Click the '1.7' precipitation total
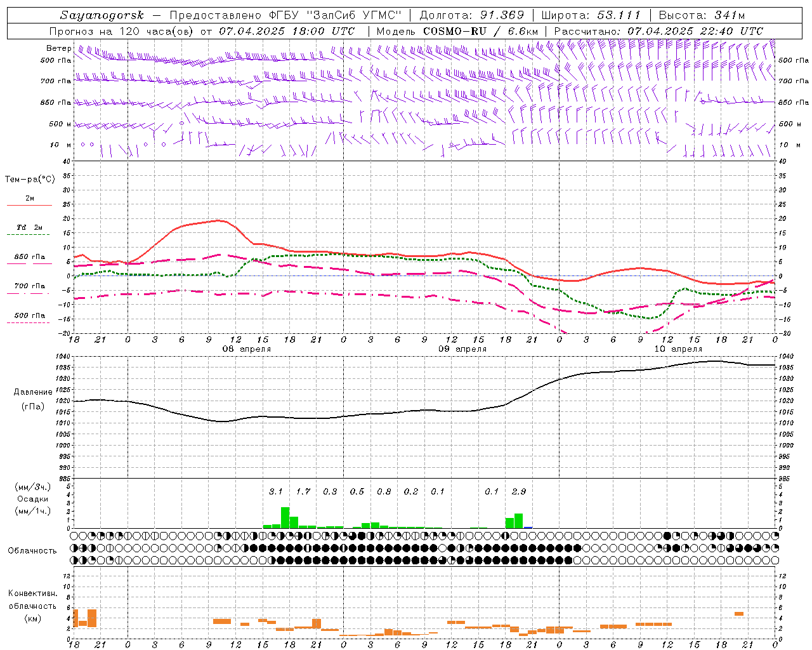This screenshot has width=812, height=650. (303, 491)
